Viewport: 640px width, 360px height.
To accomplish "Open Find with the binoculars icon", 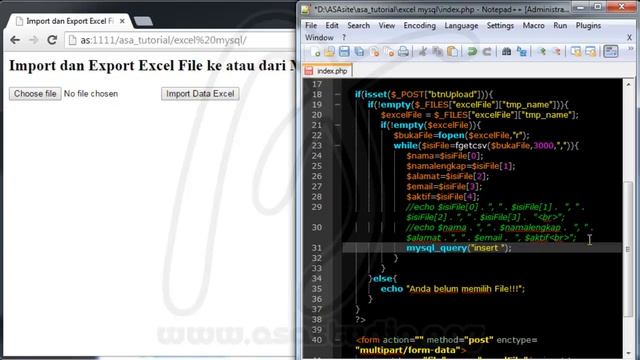I will (x=507, y=51).
